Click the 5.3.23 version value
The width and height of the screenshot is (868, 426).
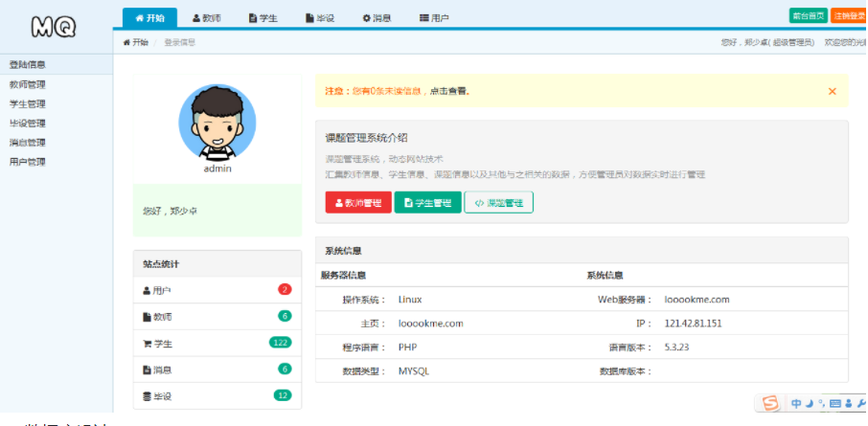(x=676, y=348)
